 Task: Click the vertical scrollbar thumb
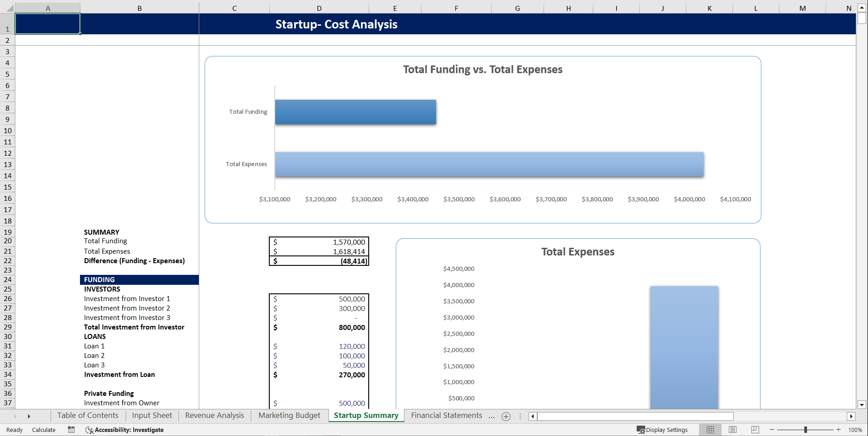pos(862,18)
